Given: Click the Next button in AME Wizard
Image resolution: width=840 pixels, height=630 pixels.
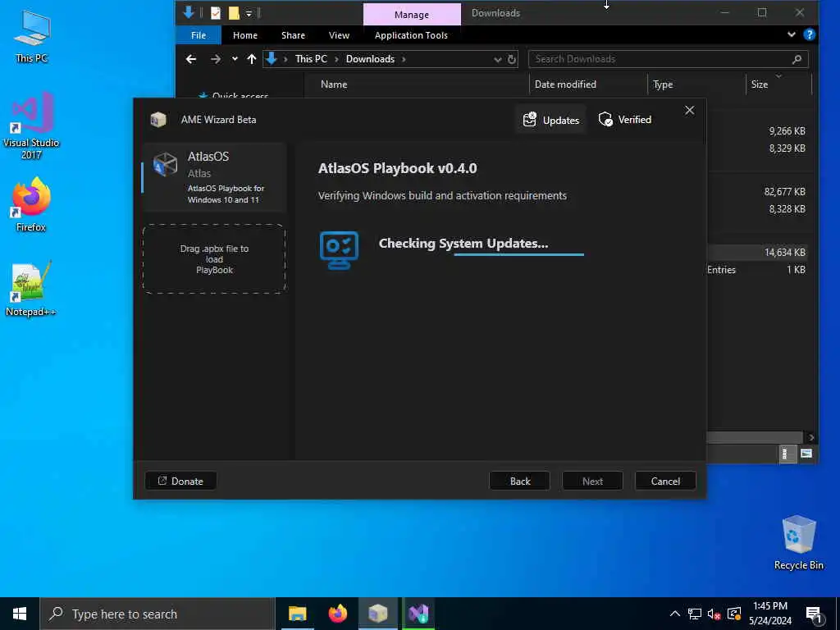Looking at the screenshot, I should click(x=592, y=481).
